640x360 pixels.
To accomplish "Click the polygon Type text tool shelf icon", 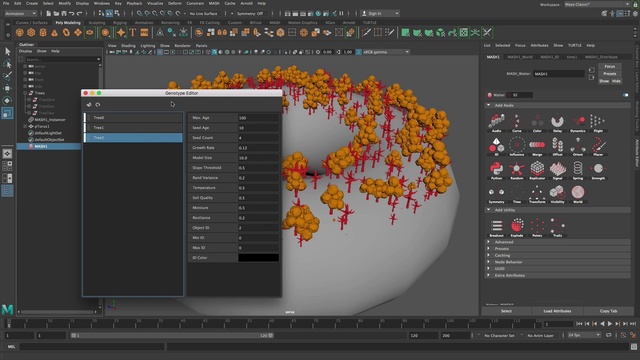I will point(133,32).
